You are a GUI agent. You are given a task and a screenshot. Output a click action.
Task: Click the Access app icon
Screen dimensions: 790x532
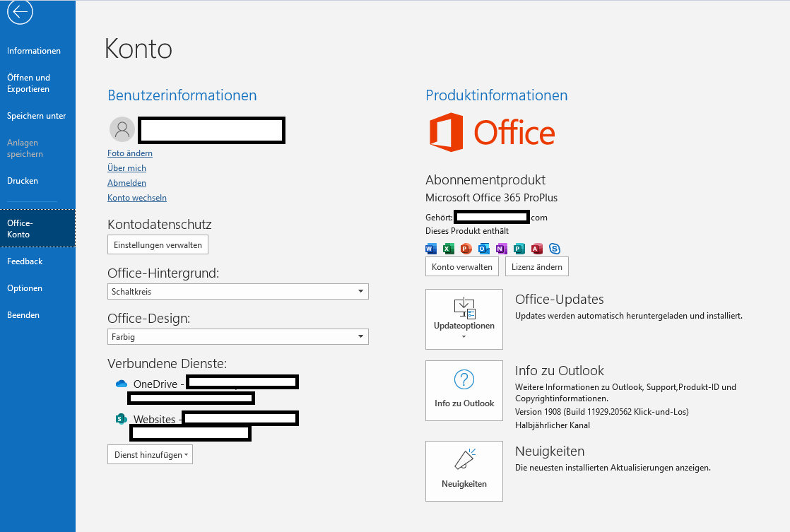click(x=536, y=249)
